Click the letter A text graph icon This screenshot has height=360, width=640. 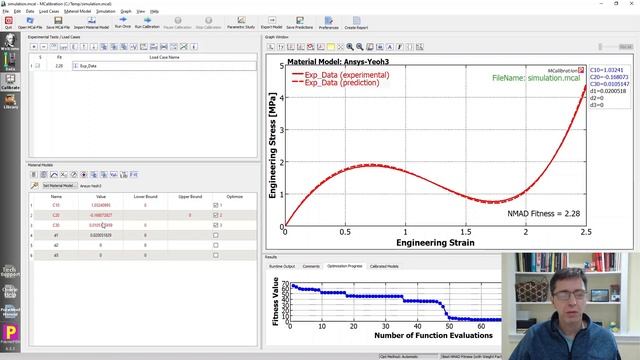390,47
